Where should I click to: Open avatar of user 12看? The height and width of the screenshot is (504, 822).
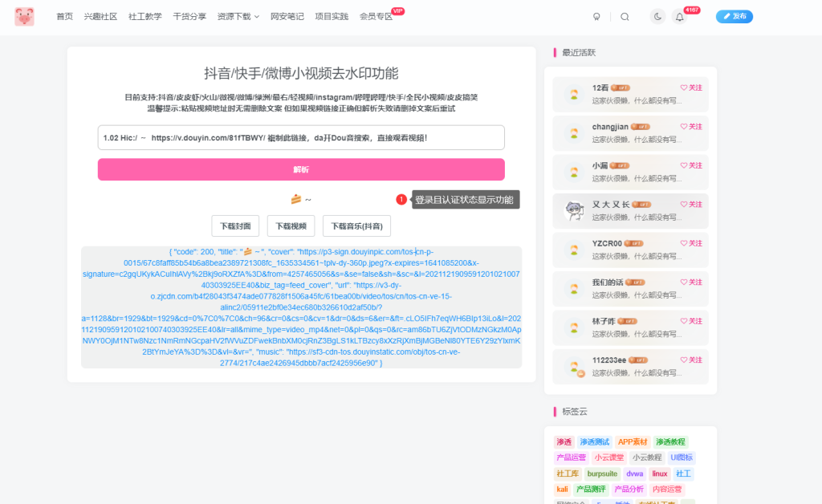click(574, 95)
